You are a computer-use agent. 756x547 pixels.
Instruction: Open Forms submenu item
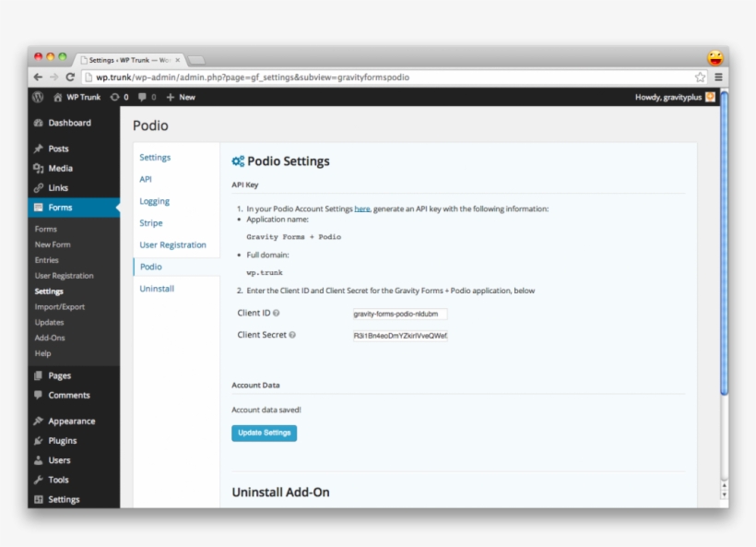[46, 229]
